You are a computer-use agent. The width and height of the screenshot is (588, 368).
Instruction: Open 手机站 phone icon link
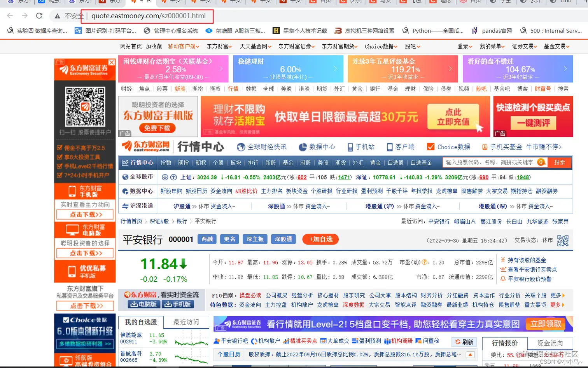[x=360, y=147]
